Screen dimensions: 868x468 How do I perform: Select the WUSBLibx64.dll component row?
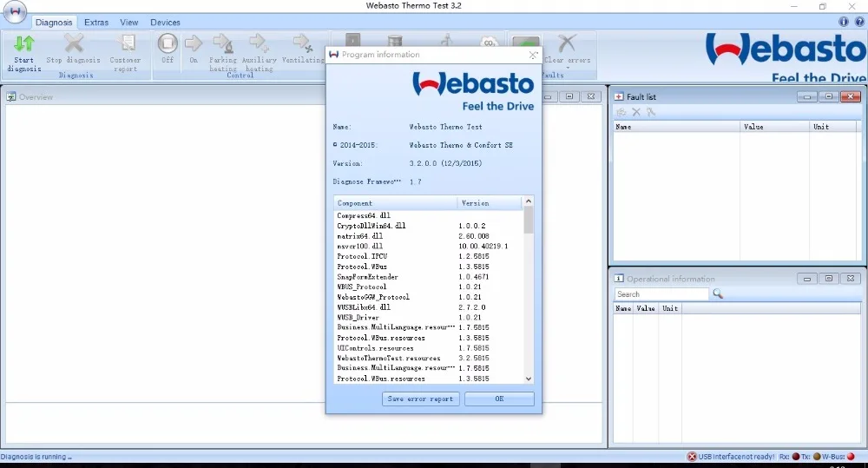click(x=429, y=307)
